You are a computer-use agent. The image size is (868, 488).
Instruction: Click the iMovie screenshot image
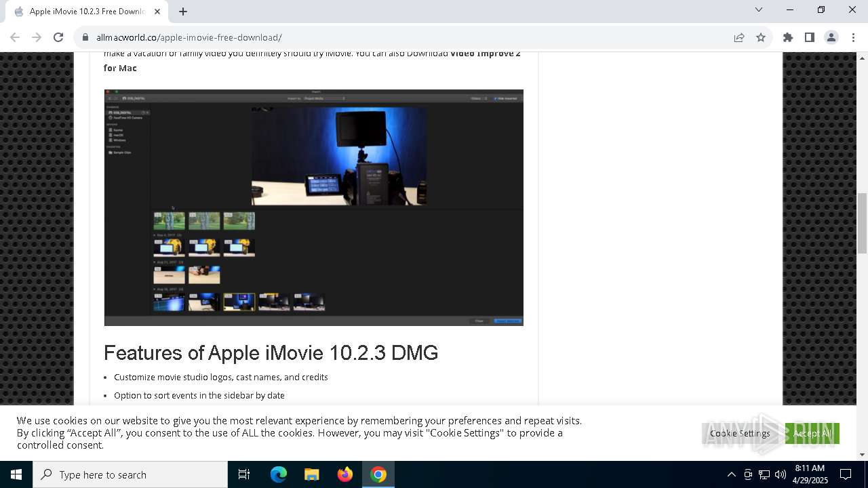[314, 207]
